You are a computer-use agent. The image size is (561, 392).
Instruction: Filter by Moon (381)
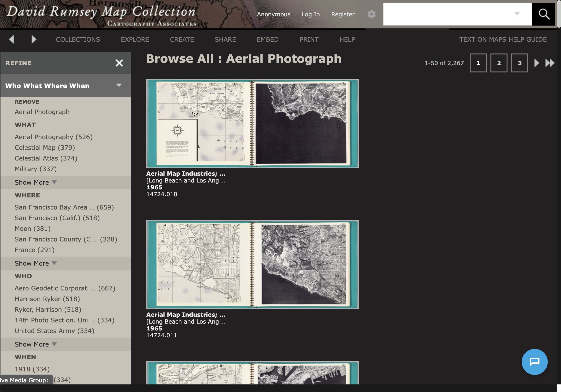[32, 228]
